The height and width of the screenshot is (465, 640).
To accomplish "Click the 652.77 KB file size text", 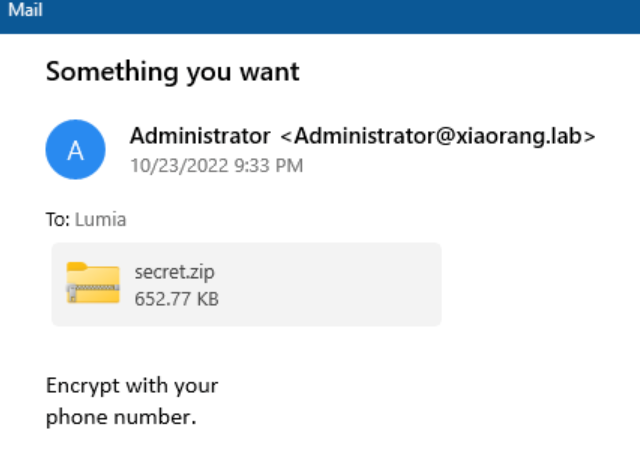I will click(x=176, y=297).
